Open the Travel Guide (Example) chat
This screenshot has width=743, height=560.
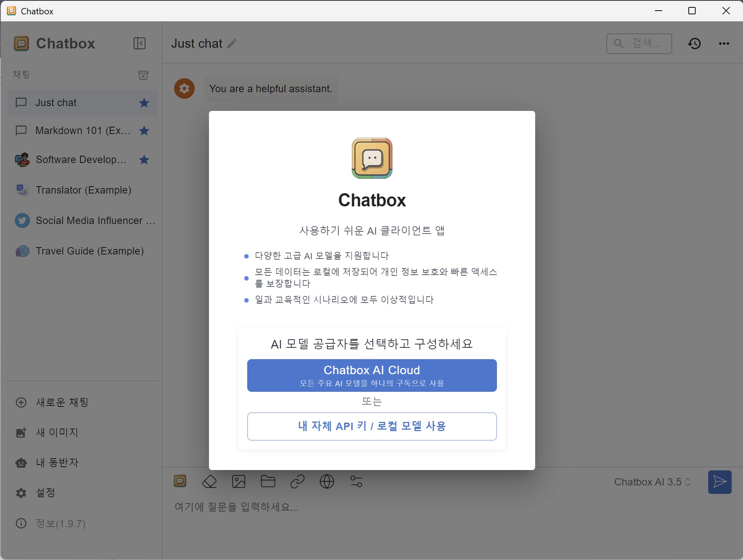pyautogui.click(x=83, y=251)
